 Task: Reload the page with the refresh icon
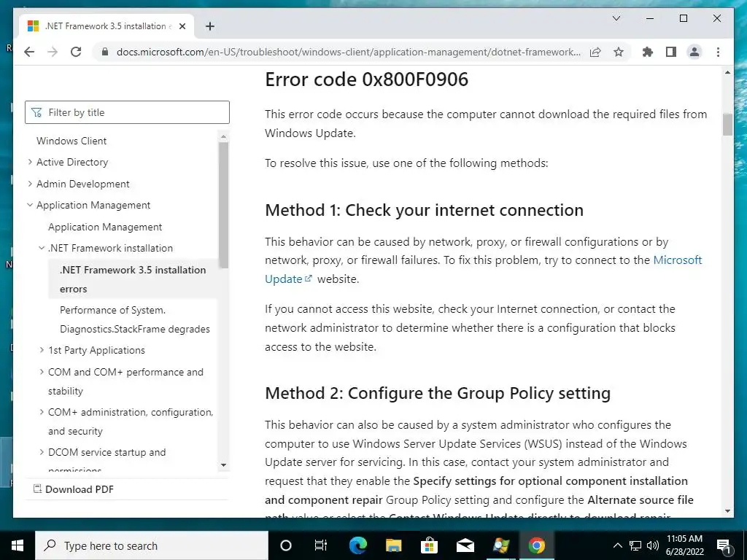tap(76, 52)
